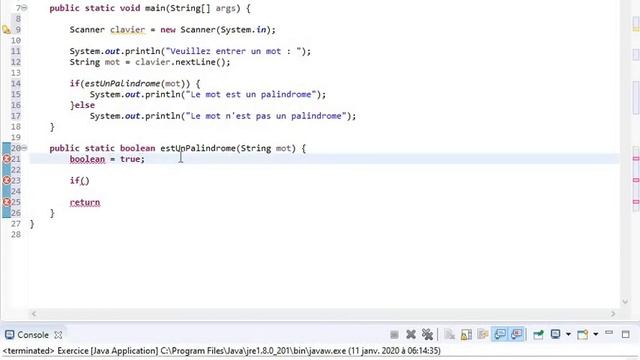The height and width of the screenshot is (360, 640).
Task: Click 'nextLine()' on line 12
Action: (x=200, y=62)
